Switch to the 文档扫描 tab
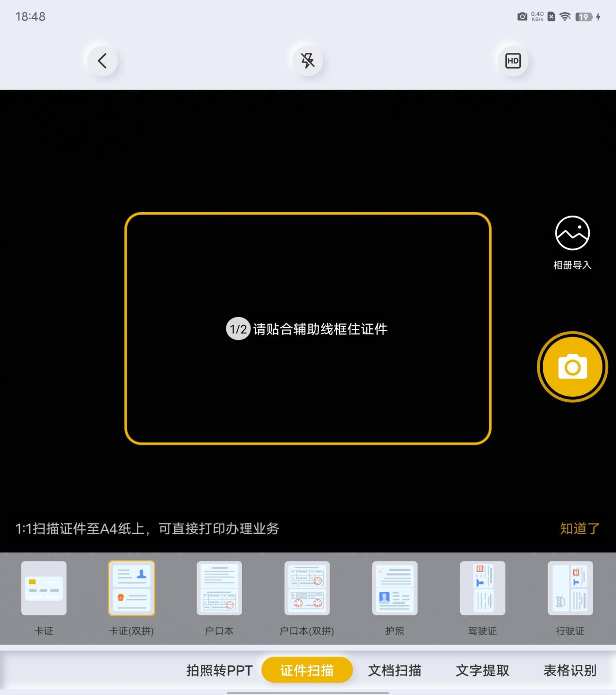Screen dimensions: 616x695 (395, 670)
